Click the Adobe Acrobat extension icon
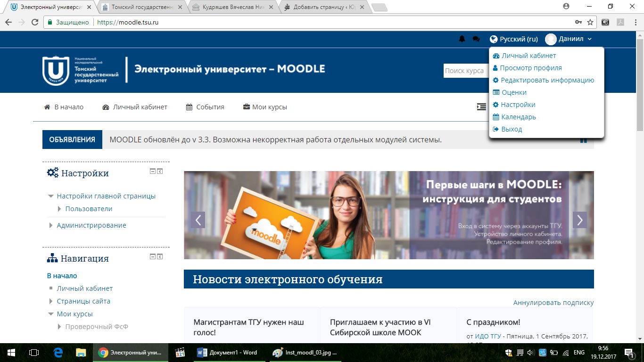644x362 pixels. [x=620, y=22]
